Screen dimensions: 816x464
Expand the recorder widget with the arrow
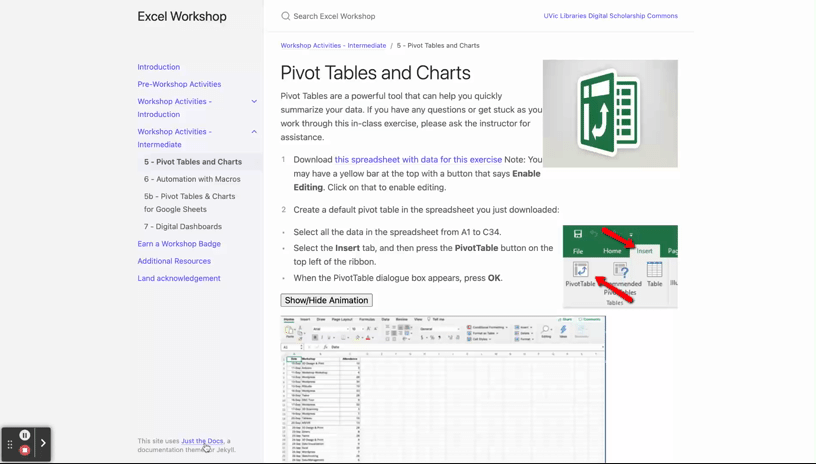coord(43,443)
